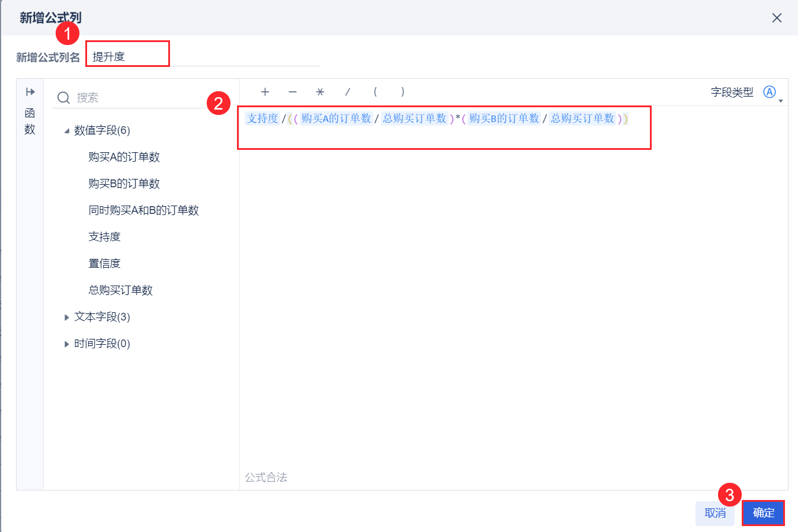Insert the plus operator
Screen dimensions: 798x532
[265, 92]
